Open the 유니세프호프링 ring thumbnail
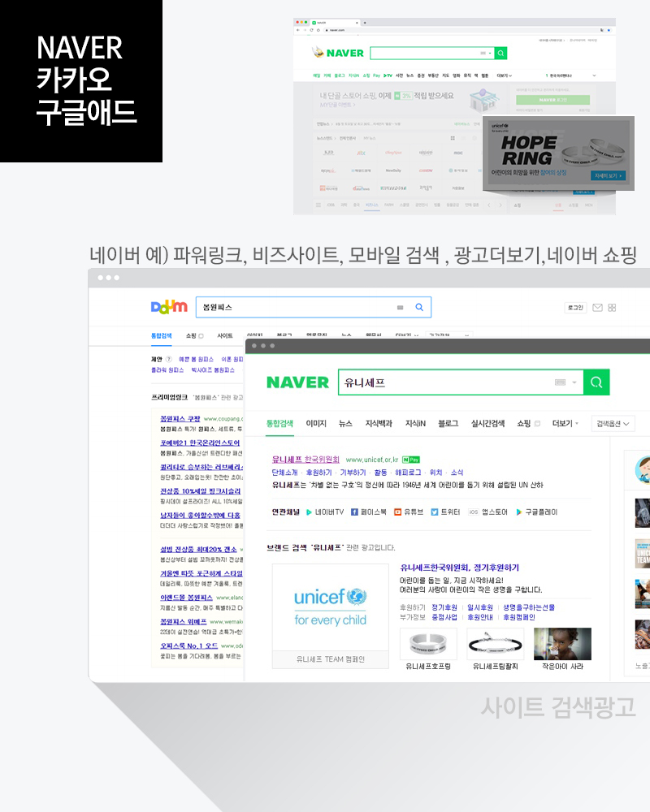650x812 pixels. [x=428, y=644]
